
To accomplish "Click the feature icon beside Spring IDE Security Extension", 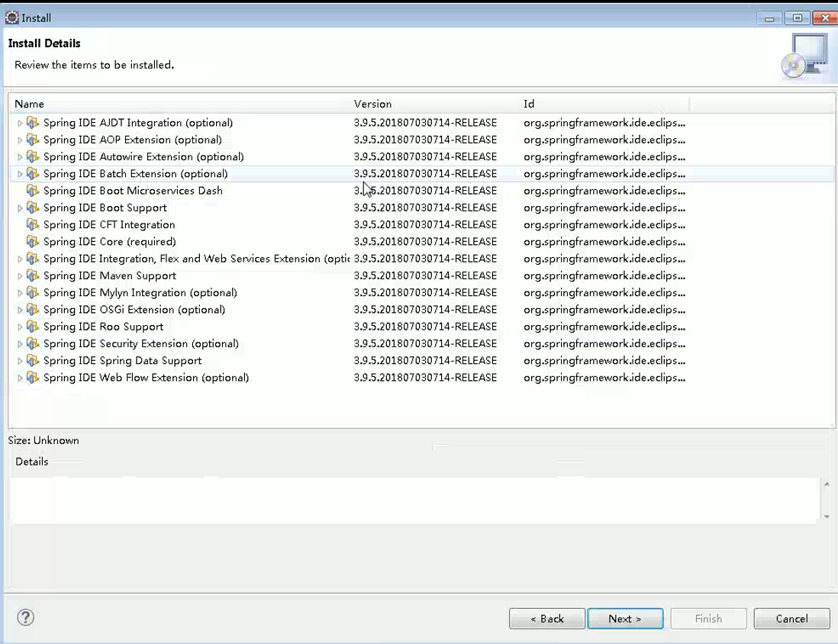I will pos(33,343).
